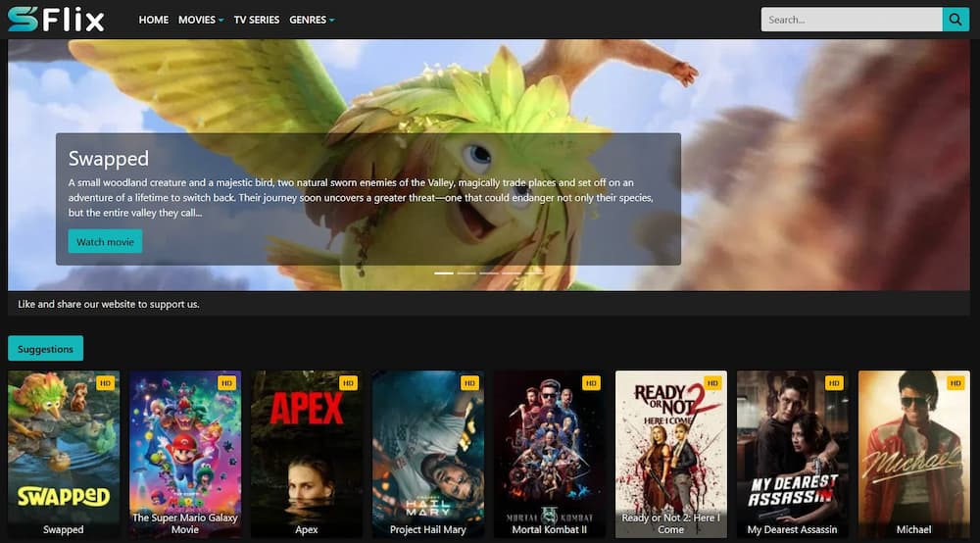
Task: Open the Project Hail Mary poster
Action: [x=428, y=454]
